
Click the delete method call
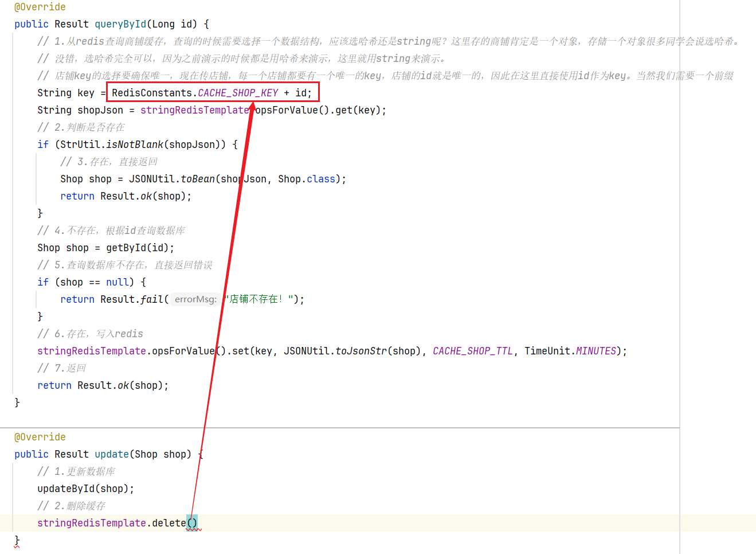coord(169,523)
